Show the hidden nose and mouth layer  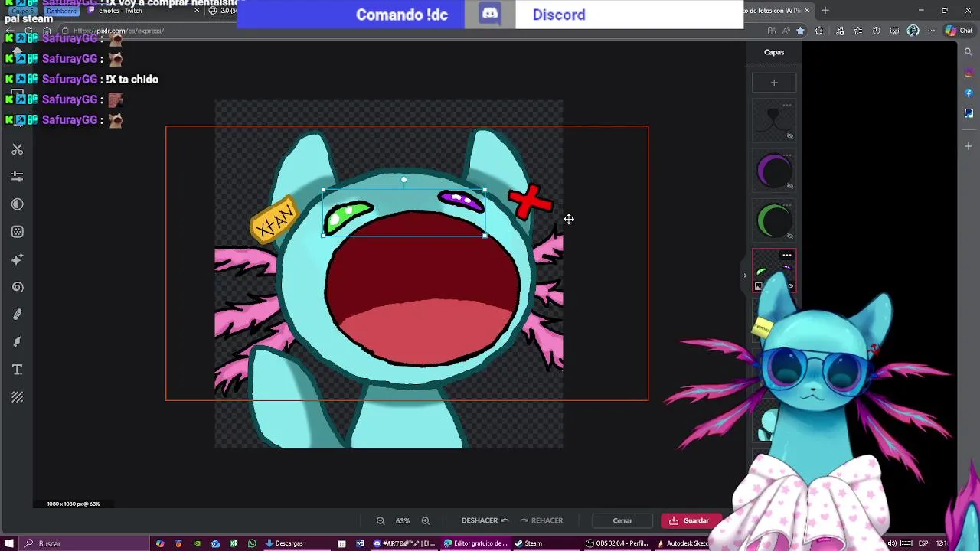tap(790, 136)
